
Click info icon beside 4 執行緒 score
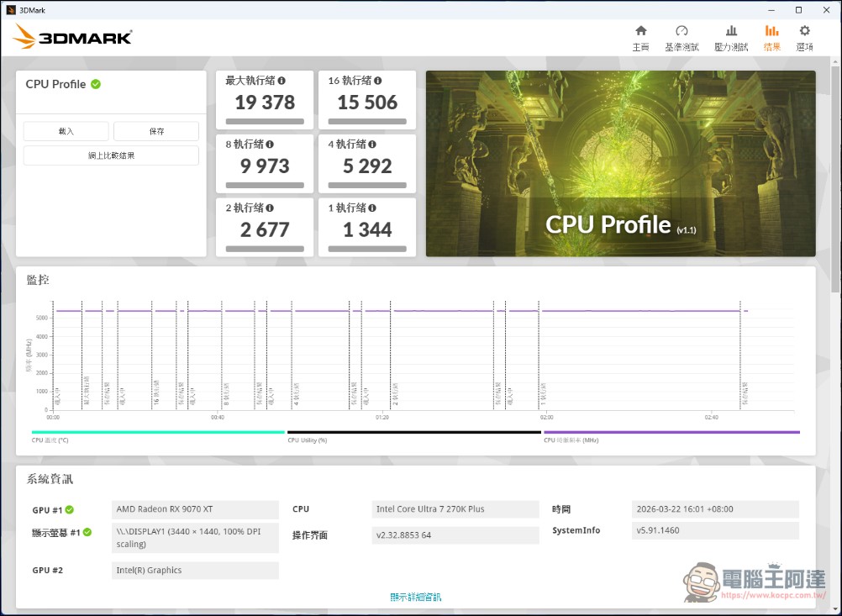pos(372,145)
